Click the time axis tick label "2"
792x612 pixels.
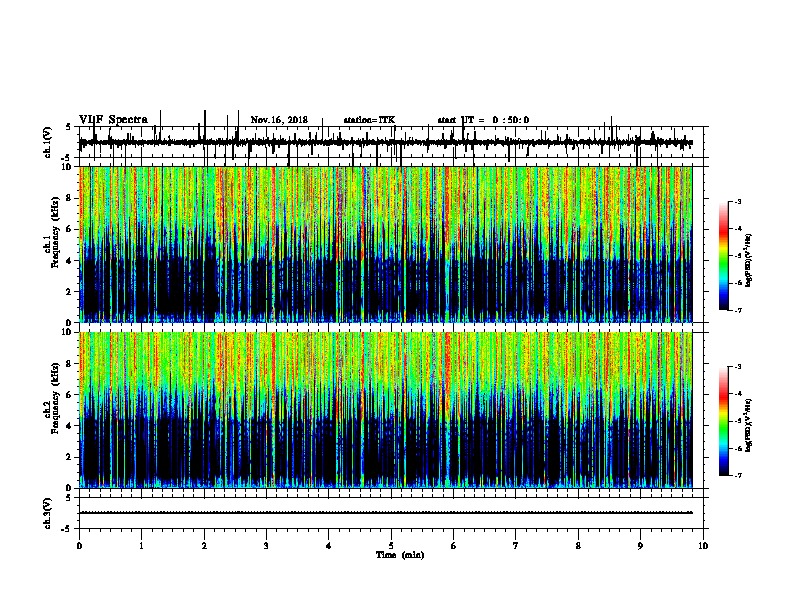pos(204,546)
